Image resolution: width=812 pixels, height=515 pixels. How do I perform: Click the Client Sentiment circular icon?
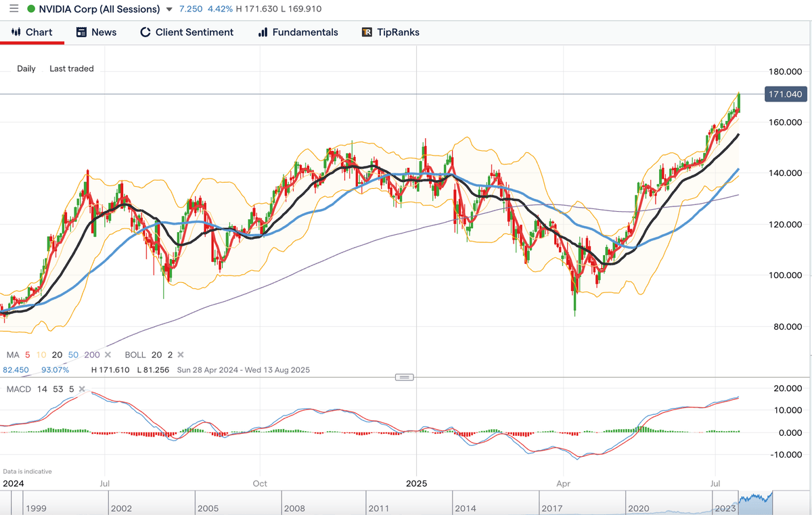click(x=145, y=32)
